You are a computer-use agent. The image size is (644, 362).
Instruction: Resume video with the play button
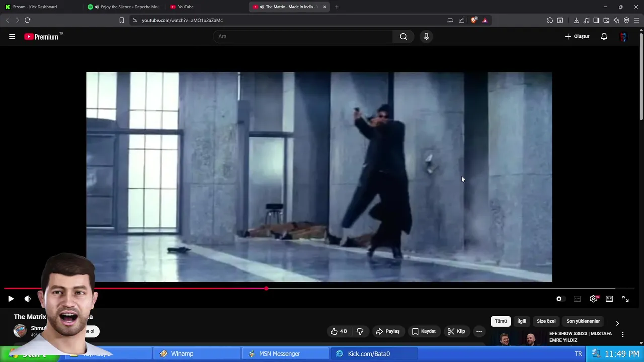point(11,299)
